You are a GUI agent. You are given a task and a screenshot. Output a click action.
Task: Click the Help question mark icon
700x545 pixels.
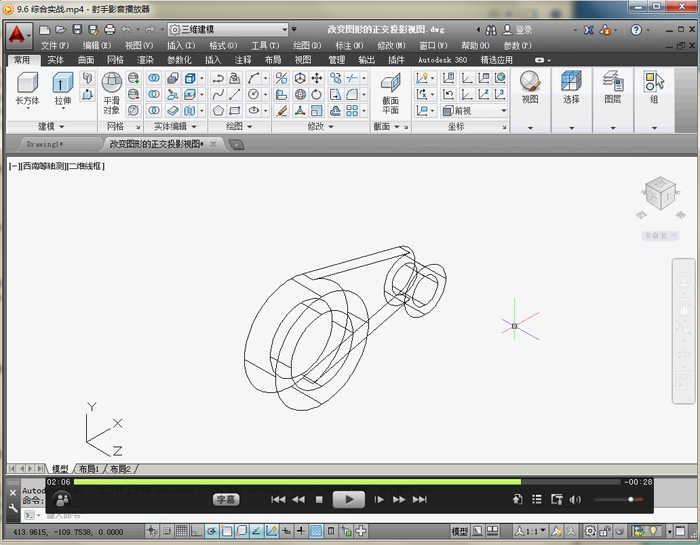click(x=636, y=30)
